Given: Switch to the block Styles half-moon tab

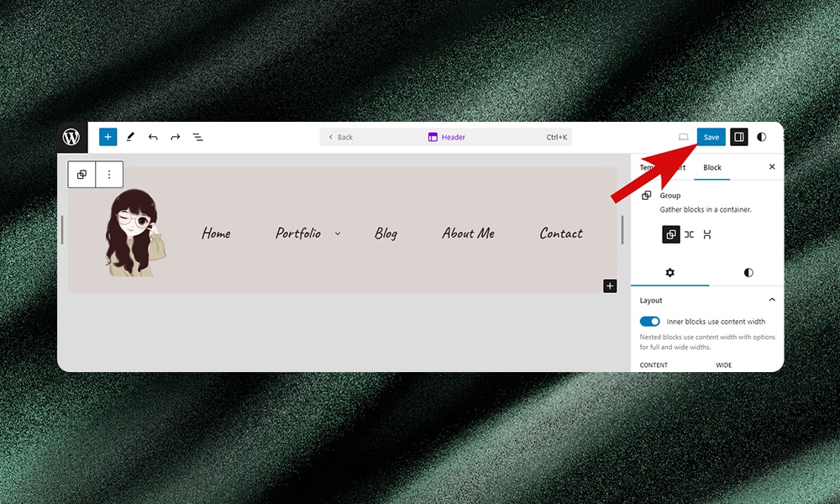Looking at the screenshot, I should click(748, 272).
